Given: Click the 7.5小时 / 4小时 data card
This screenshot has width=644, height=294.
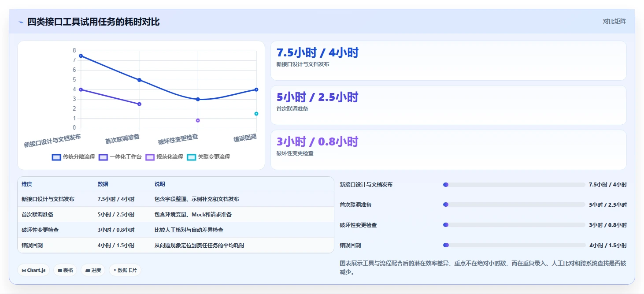Looking at the screenshot, I should click(448, 60).
